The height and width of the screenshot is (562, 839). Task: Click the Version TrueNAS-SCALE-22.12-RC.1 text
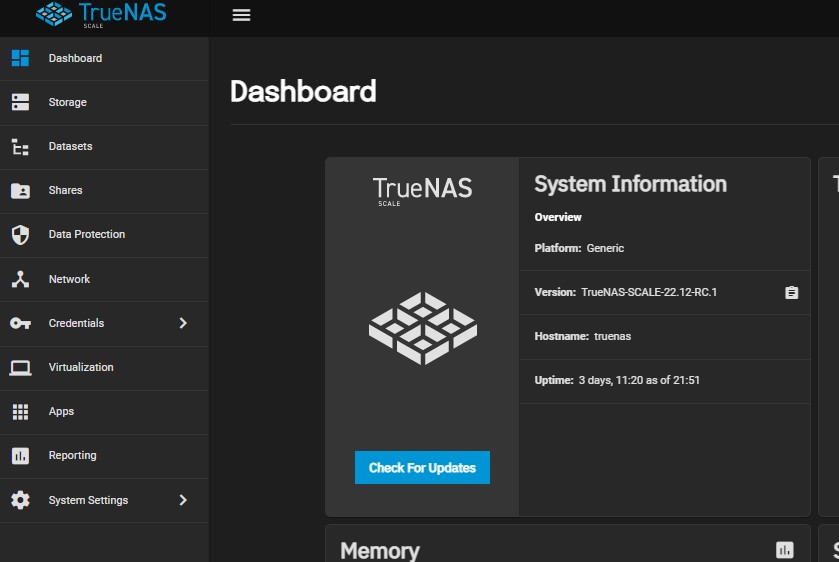point(626,292)
